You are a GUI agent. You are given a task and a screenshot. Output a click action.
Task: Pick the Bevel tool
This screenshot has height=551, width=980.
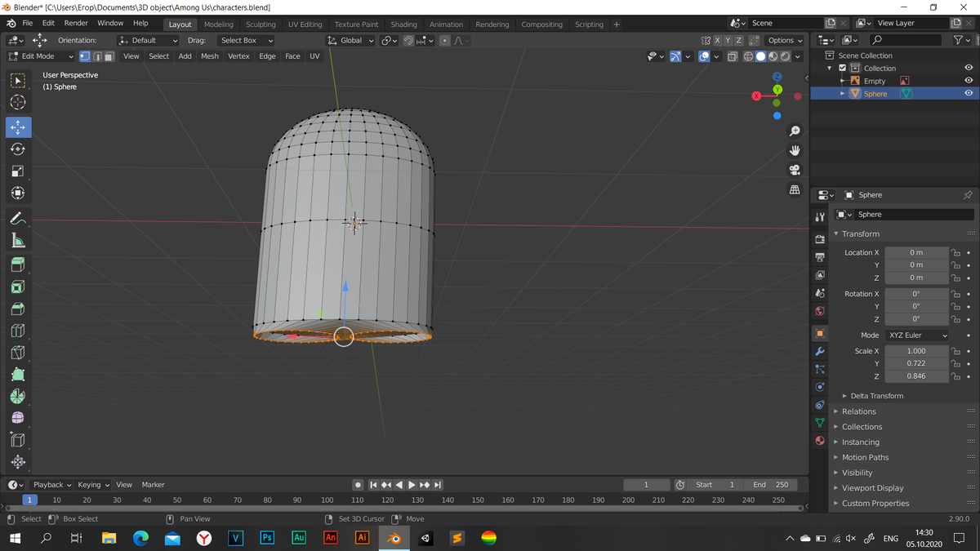point(18,309)
